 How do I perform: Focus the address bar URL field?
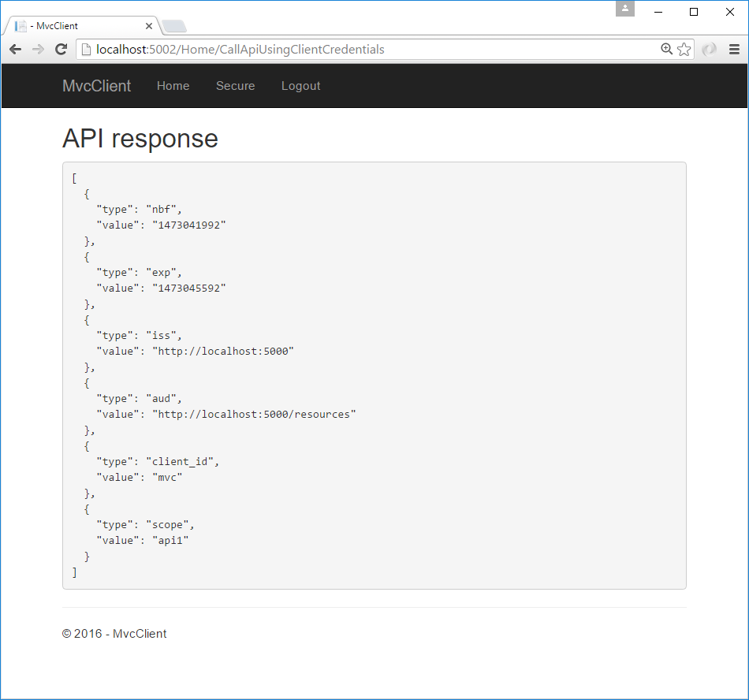[355, 50]
